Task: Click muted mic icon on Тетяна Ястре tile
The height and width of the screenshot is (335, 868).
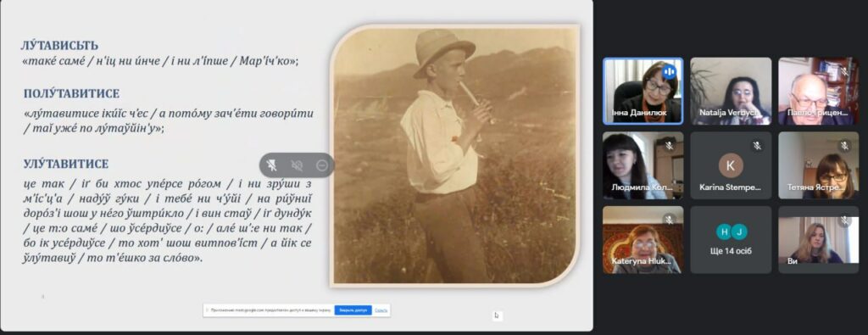Action: coord(844,146)
